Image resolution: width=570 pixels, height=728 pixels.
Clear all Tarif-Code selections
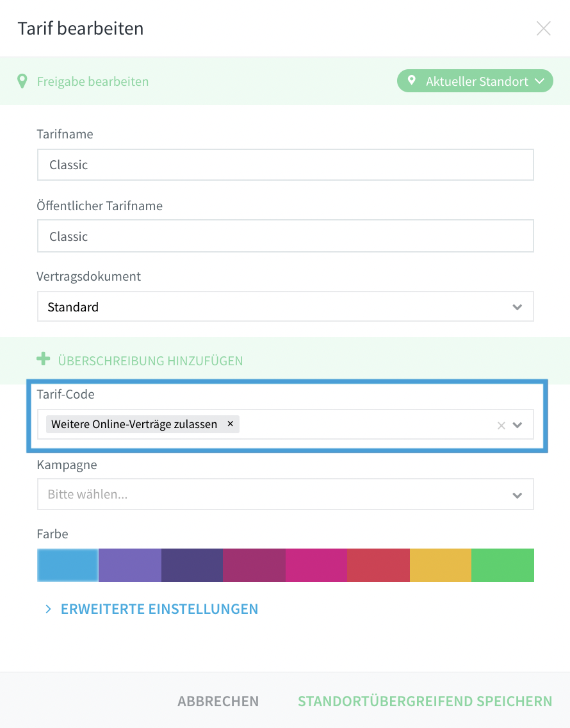coord(501,426)
